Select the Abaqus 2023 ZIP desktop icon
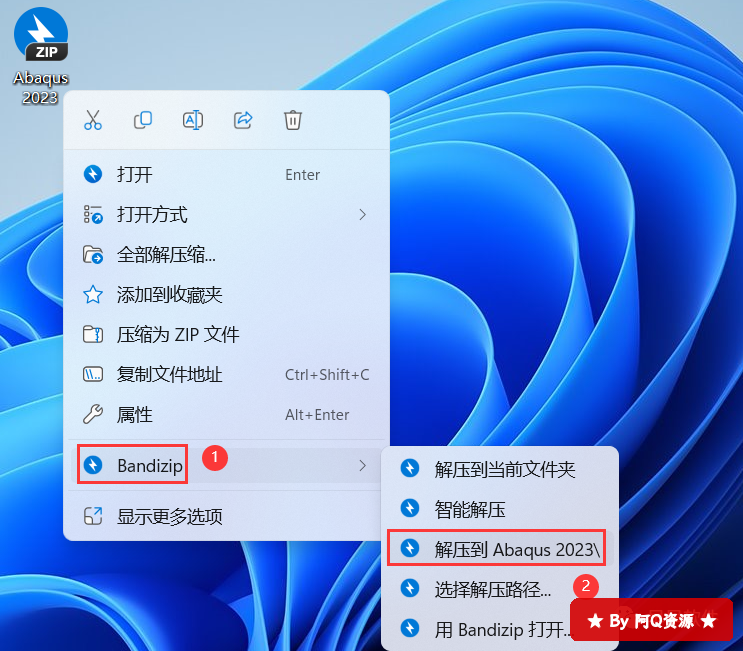The width and height of the screenshot is (743, 651). click(x=41, y=55)
